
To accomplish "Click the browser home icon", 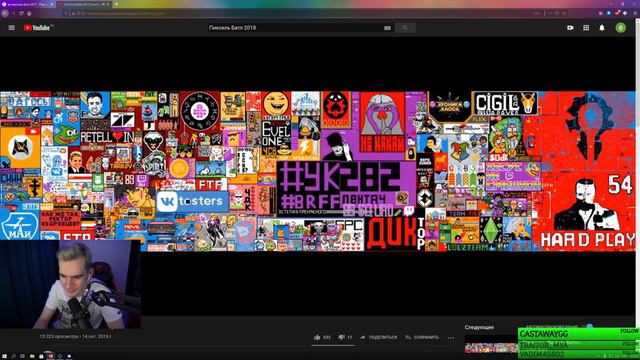I will 29,13.
